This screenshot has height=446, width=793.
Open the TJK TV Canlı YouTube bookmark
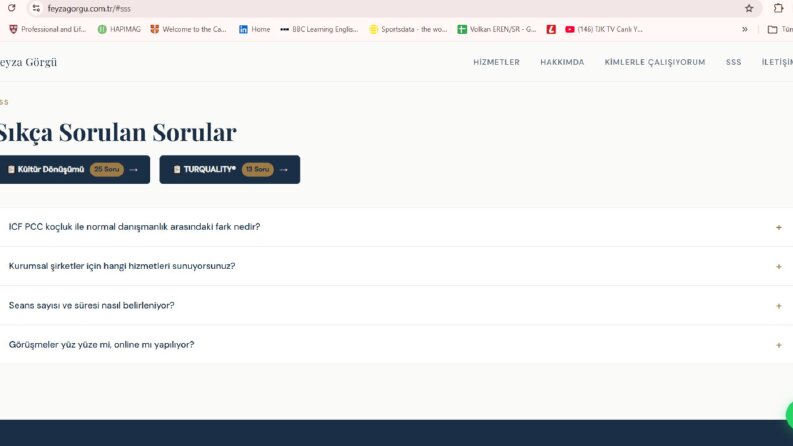(604, 29)
